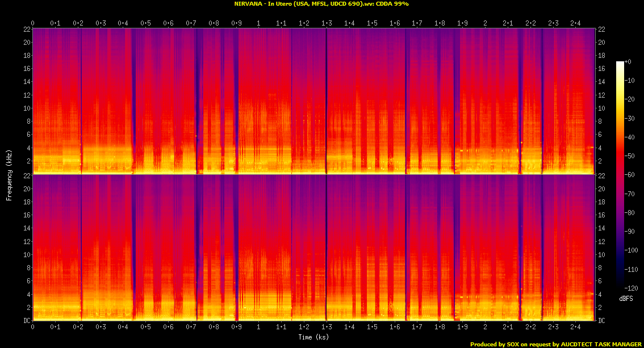The image size is (644, 348).
Task: Click the 2.4 tick on the bottom time axis
Action: point(575,328)
